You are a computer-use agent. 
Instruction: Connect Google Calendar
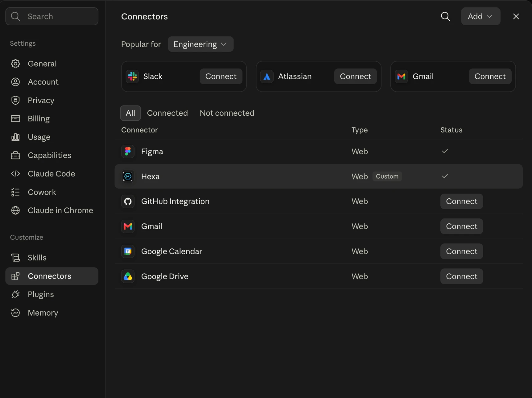point(462,251)
